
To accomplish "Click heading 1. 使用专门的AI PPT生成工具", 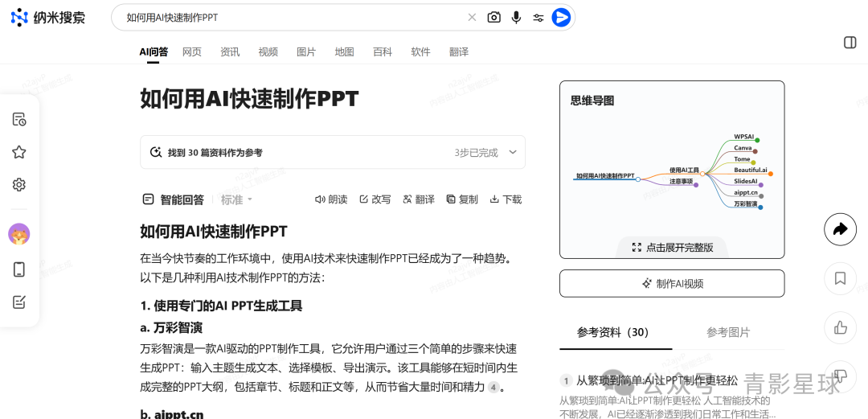I will 221,306.
